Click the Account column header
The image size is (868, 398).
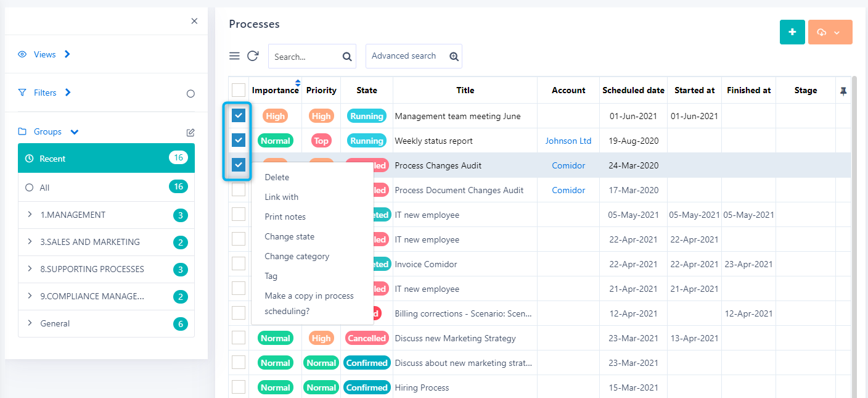[x=568, y=90]
